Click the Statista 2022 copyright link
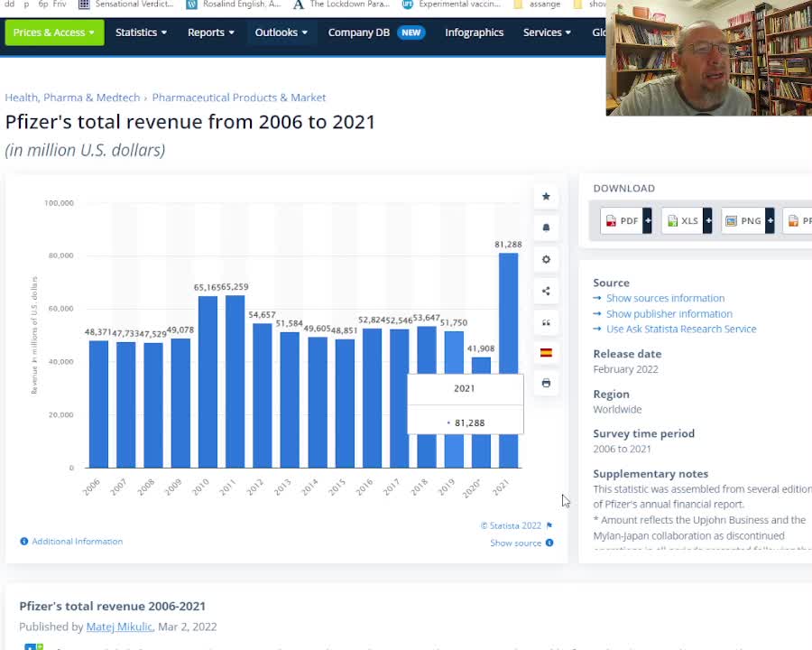This screenshot has width=812, height=650. (512, 525)
